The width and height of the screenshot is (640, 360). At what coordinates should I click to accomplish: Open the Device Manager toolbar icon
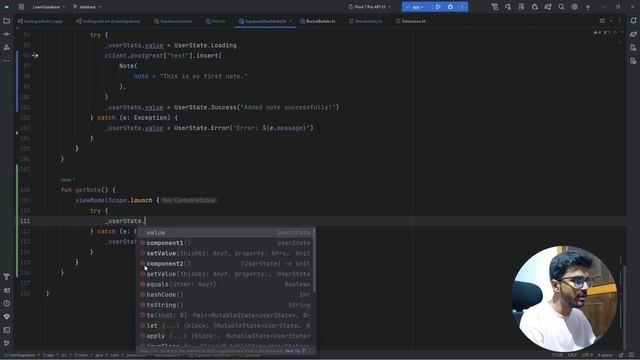pyautogui.click(x=495, y=7)
